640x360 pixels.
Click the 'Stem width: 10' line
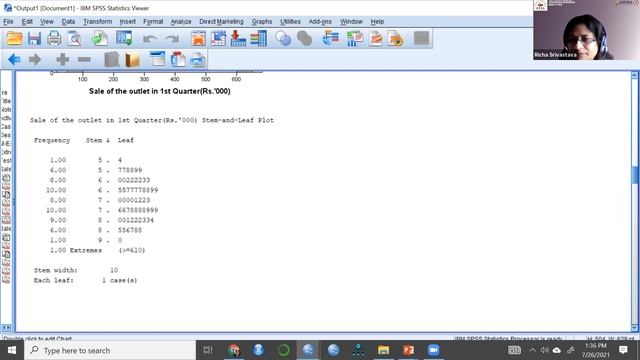76,270
